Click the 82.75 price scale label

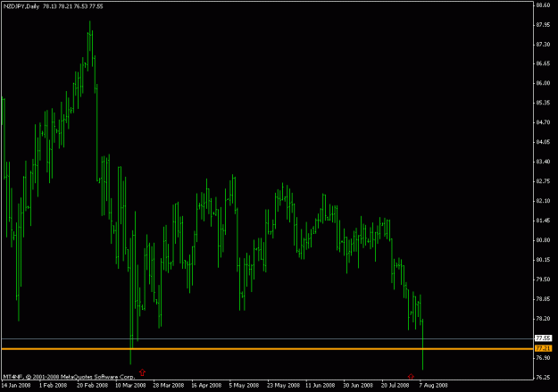(543, 181)
